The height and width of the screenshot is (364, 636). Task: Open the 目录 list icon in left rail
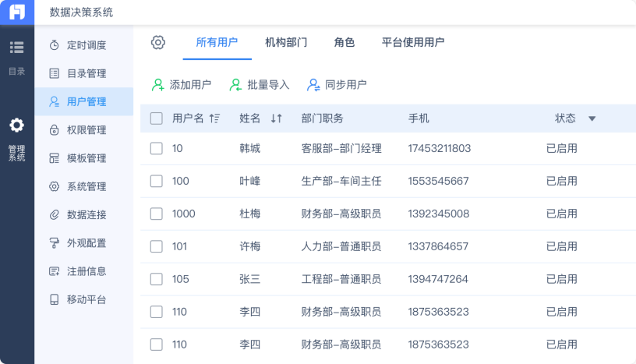coord(16,48)
